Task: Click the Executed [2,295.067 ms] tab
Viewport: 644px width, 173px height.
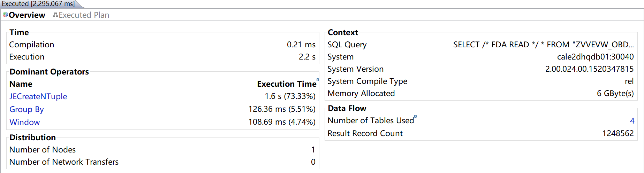Action: click(38, 4)
